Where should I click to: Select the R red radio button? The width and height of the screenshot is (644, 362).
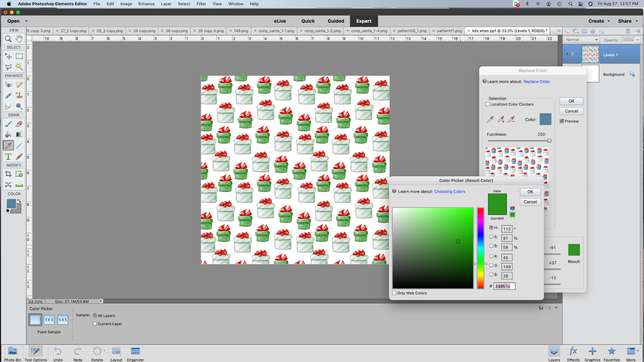click(x=491, y=256)
